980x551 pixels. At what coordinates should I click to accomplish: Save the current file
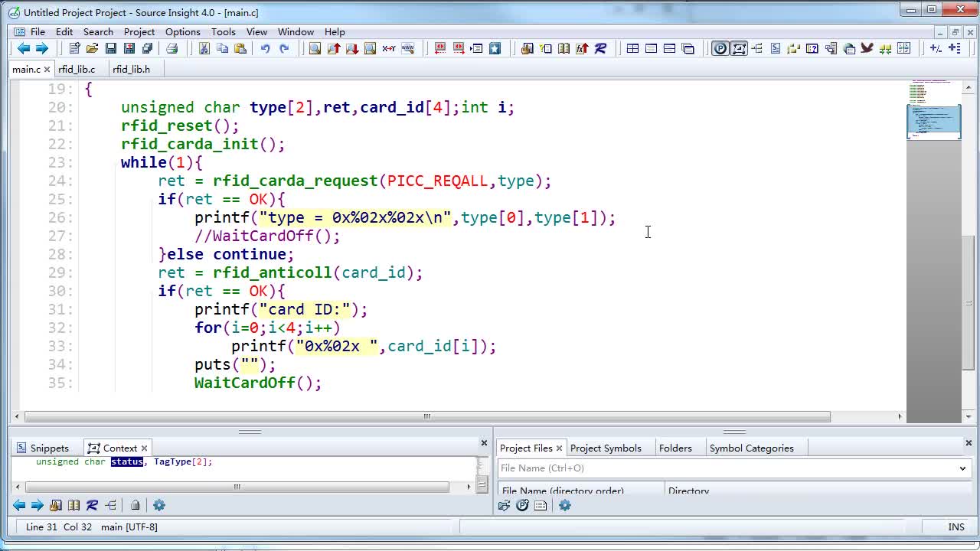point(111,48)
